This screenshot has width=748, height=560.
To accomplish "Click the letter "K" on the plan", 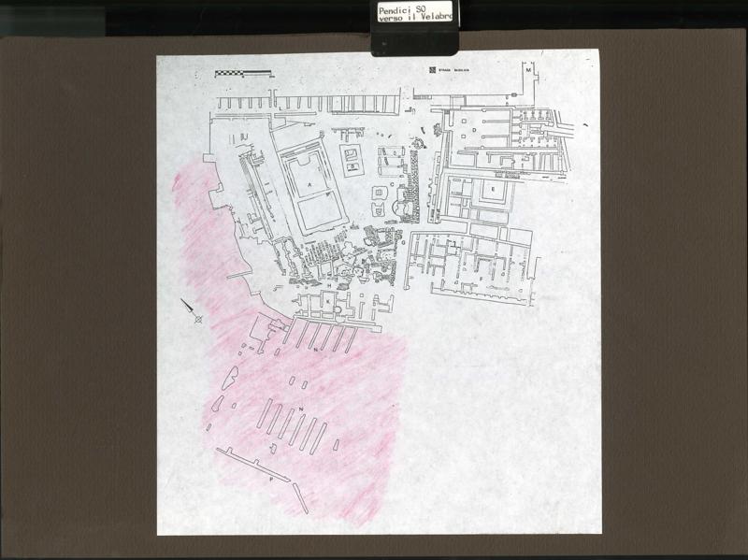I will [328, 301].
